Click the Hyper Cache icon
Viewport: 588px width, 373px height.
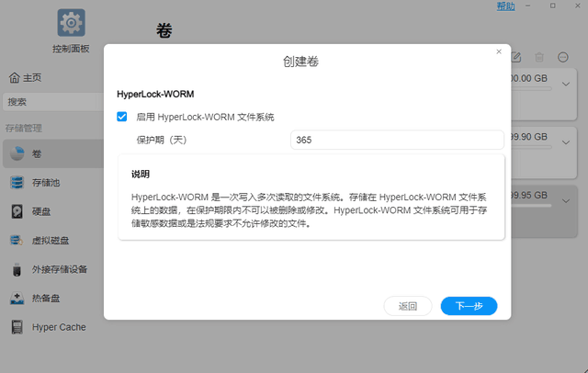(17, 327)
